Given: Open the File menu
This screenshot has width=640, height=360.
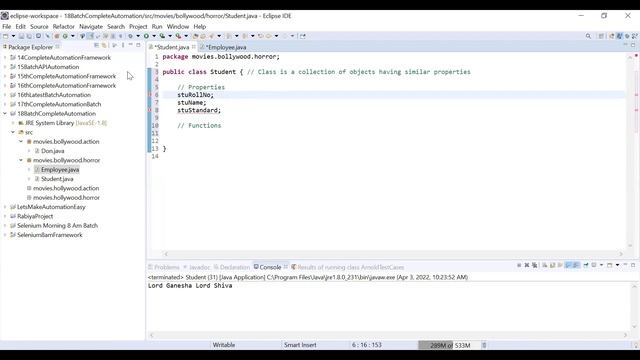Looking at the screenshot, I should [x=7, y=27].
